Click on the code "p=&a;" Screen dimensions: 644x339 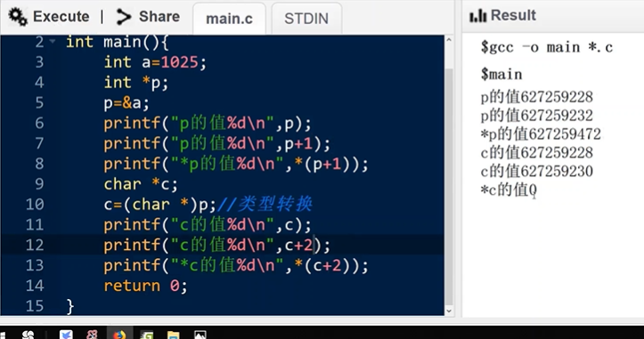pos(126,103)
